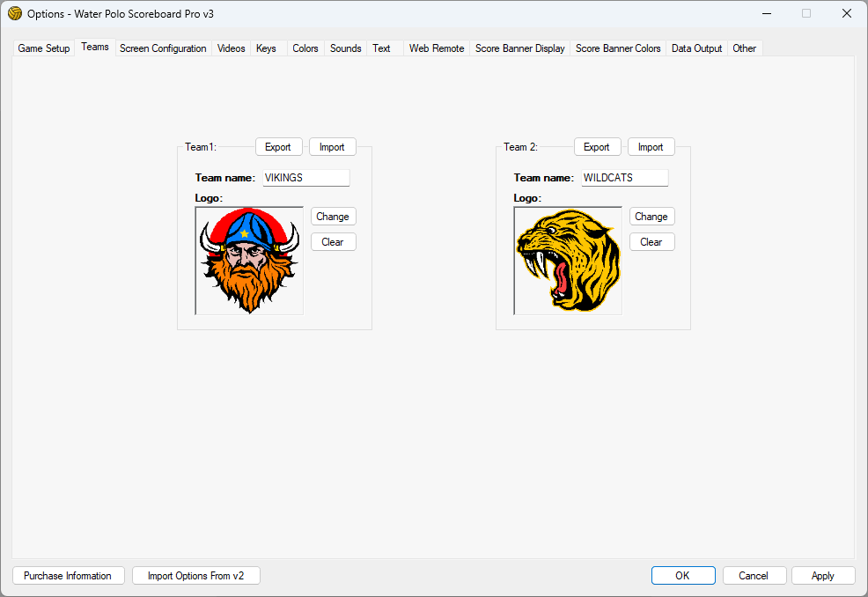The width and height of the screenshot is (868, 597).
Task: Select the Sounds tab
Action: (x=345, y=48)
